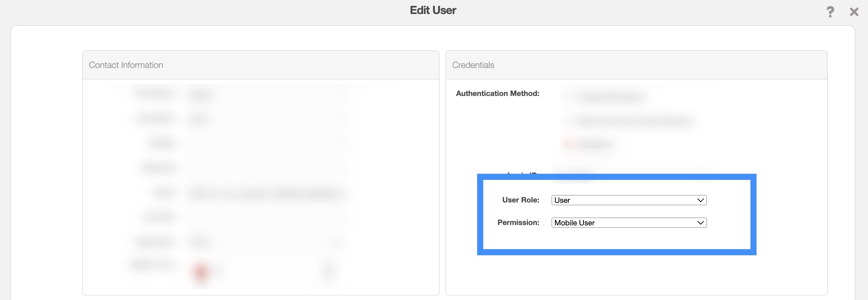This screenshot has width=868, height=300.
Task: Open the help question mark icon
Action: (830, 12)
